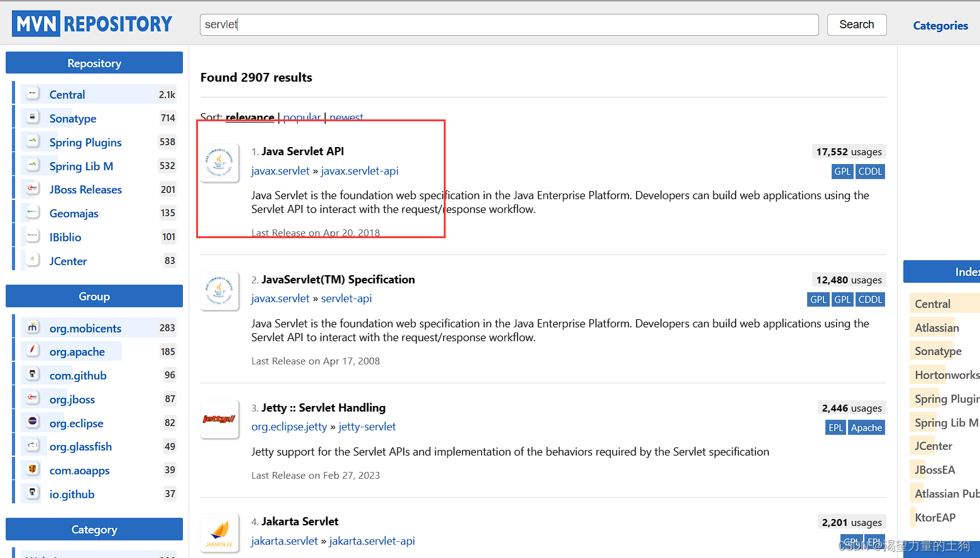The width and height of the screenshot is (980, 558).
Task: Click the JBoss Releases repository icon
Action: tap(33, 188)
